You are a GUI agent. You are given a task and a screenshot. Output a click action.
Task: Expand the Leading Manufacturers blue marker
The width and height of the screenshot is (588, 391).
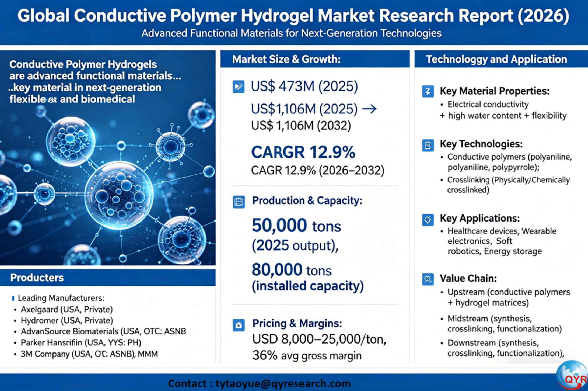pyautogui.click(x=13, y=298)
